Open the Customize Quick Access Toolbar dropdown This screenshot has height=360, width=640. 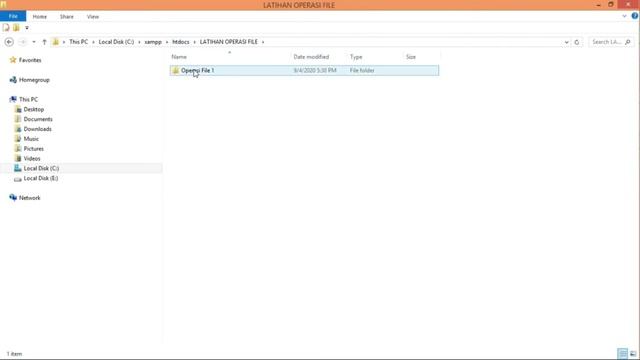tap(27, 28)
